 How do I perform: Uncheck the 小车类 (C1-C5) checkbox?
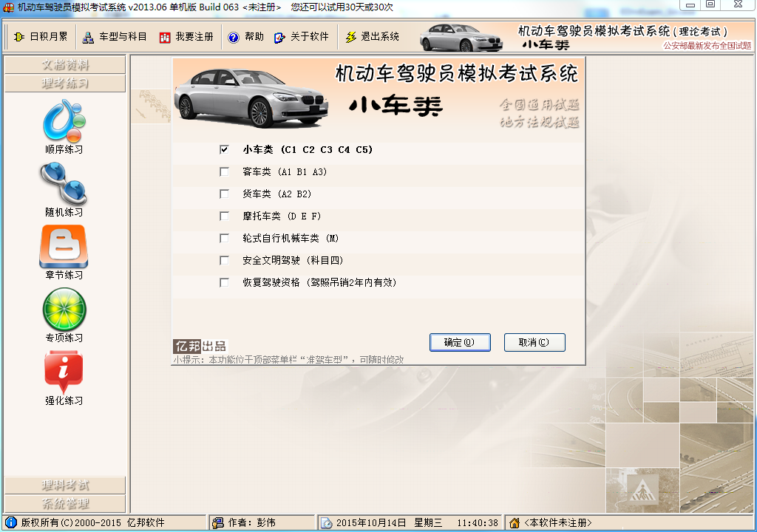point(225,149)
